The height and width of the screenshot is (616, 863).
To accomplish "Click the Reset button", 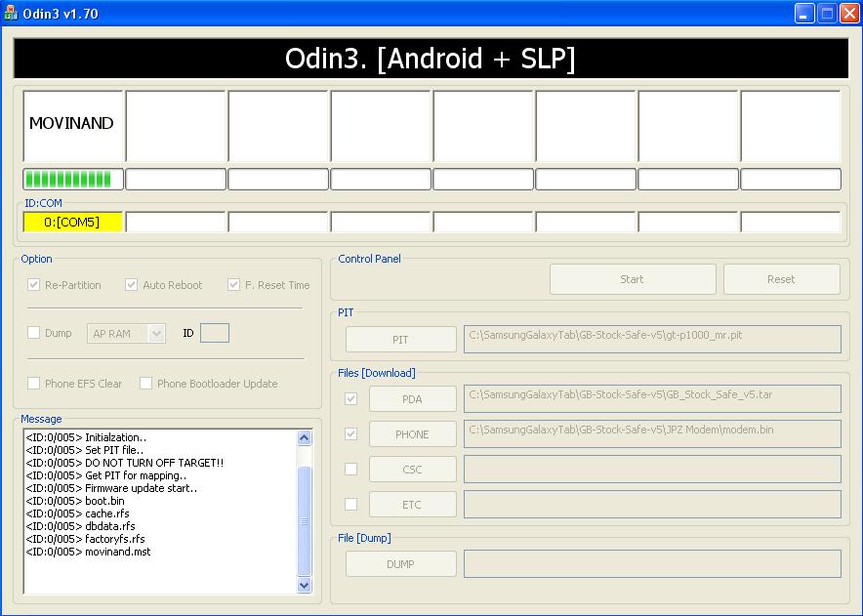I will tap(782, 279).
